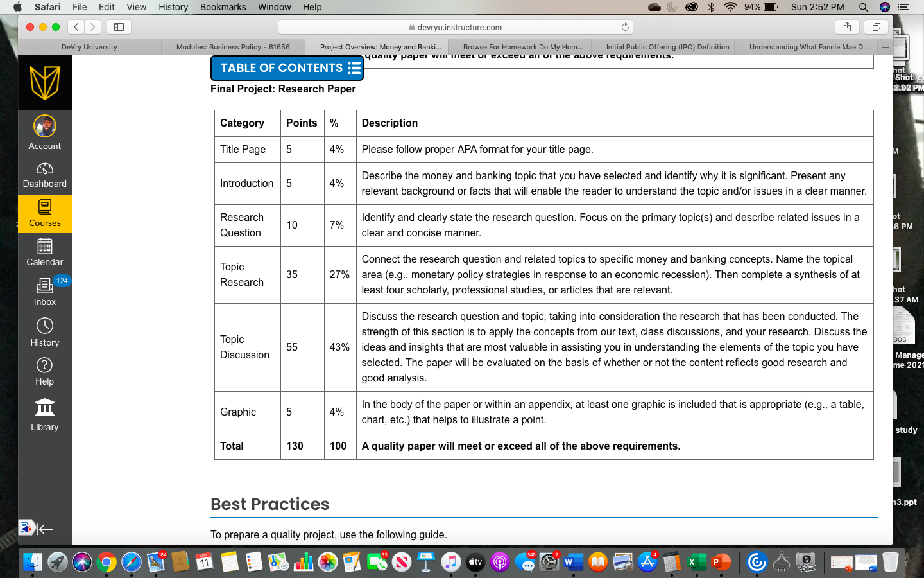
Task: Show all tabs overview in Safari
Action: [876, 27]
